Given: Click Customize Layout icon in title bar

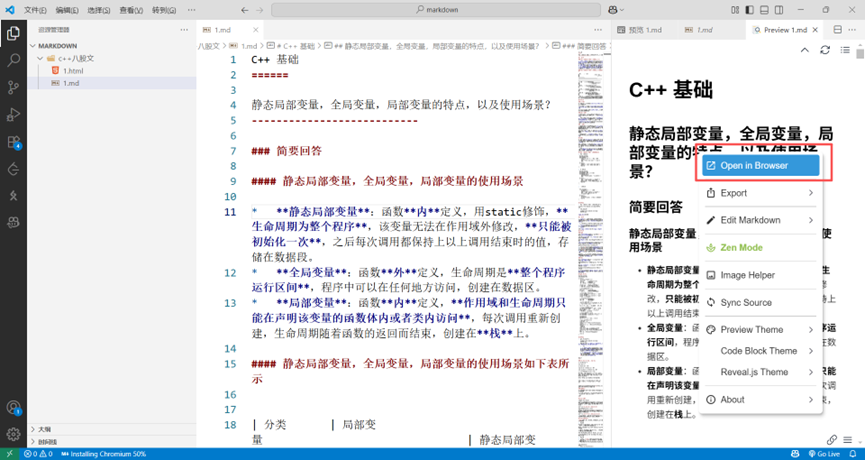Looking at the screenshot, I should (735, 10).
